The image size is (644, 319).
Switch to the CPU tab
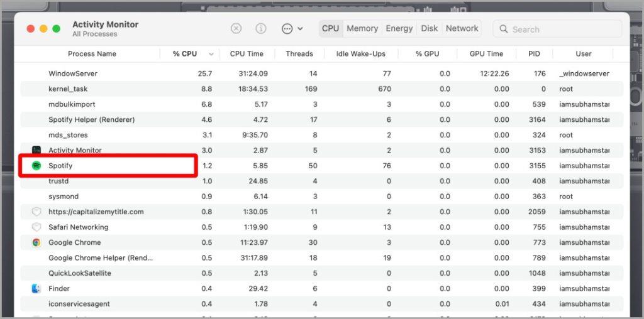331,28
